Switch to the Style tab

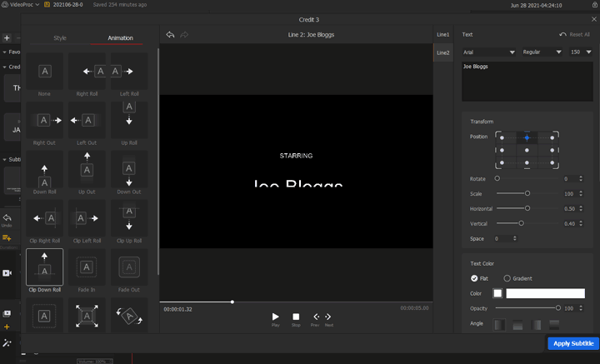click(60, 37)
